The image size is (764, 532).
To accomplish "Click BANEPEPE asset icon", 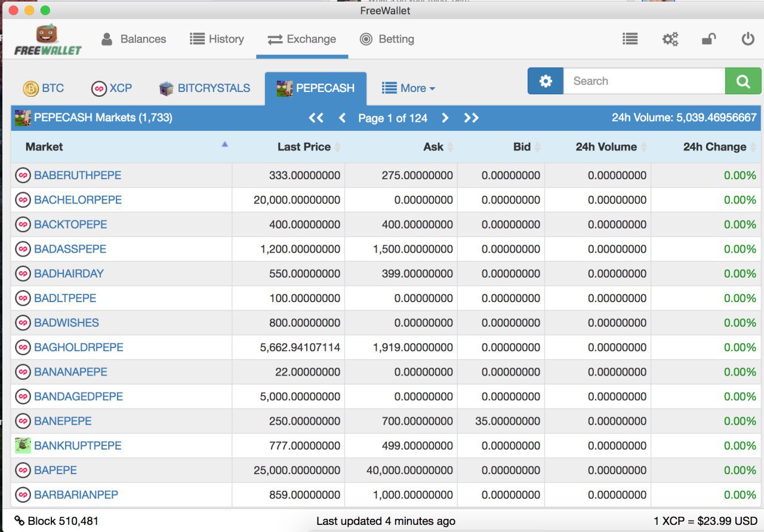I will (x=23, y=421).
